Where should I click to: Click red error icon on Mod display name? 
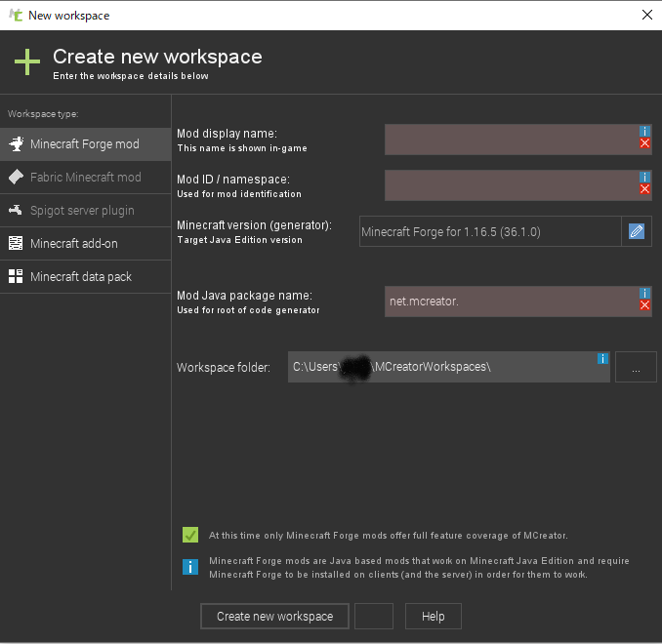(644, 143)
